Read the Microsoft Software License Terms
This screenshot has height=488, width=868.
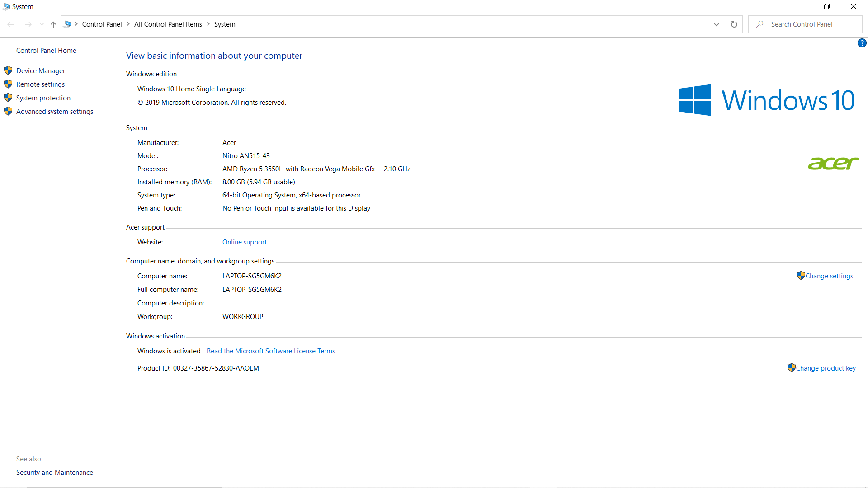pyautogui.click(x=270, y=351)
